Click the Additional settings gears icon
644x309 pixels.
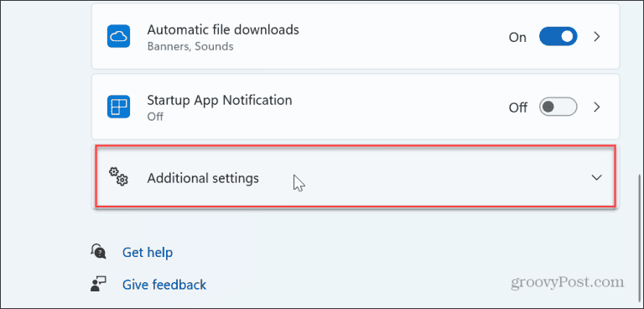pos(118,176)
